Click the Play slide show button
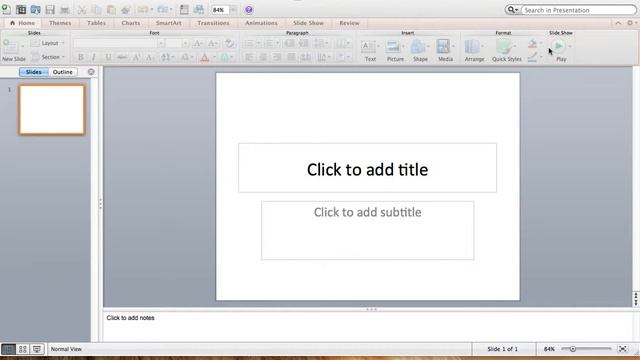The width and height of the screenshot is (640, 360). 559,46
